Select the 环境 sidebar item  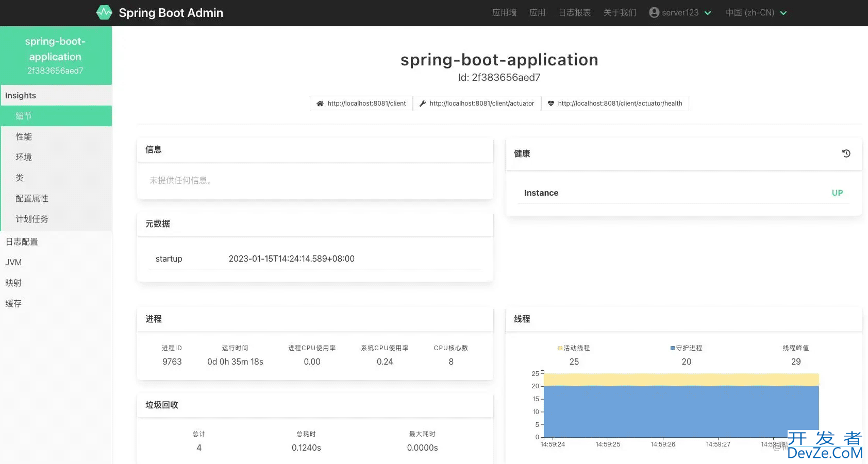coord(56,157)
